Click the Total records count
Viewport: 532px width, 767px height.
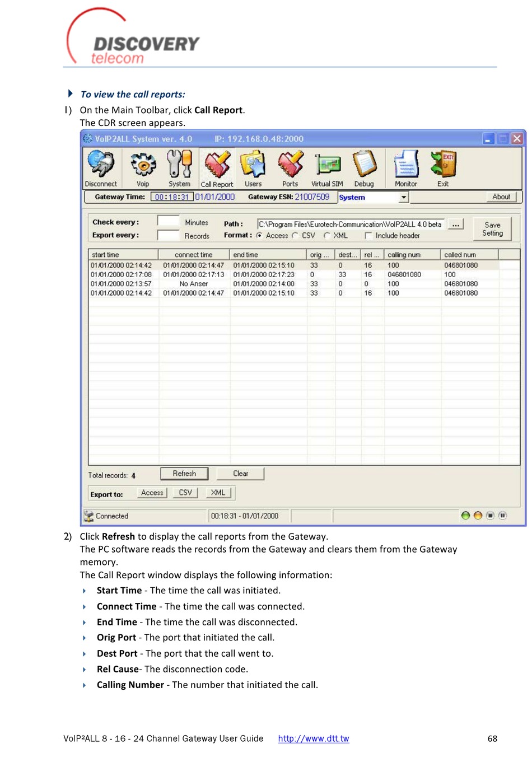pos(133,476)
